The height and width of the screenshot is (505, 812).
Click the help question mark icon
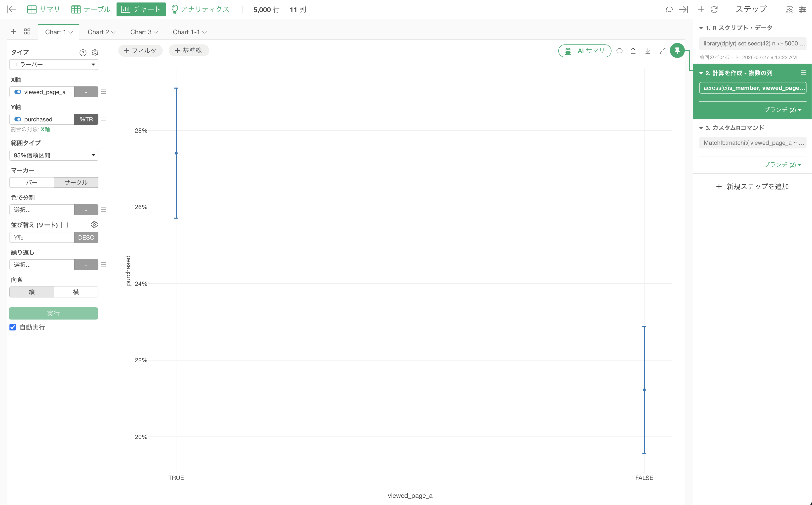(x=83, y=53)
